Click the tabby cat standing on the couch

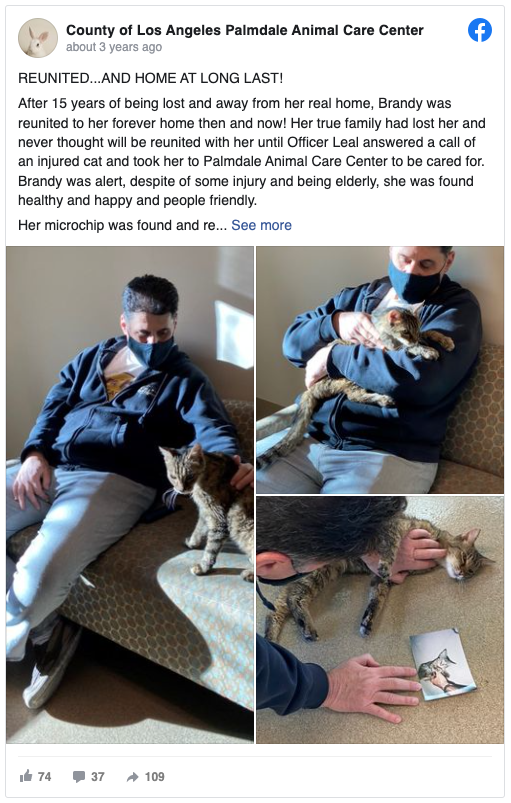(x=207, y=507)
